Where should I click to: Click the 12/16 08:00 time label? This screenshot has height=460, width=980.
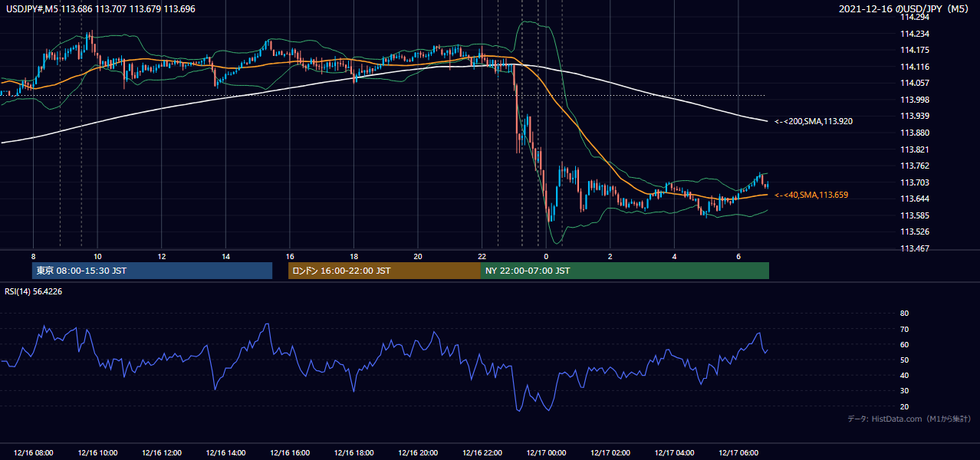coord(34,453)
